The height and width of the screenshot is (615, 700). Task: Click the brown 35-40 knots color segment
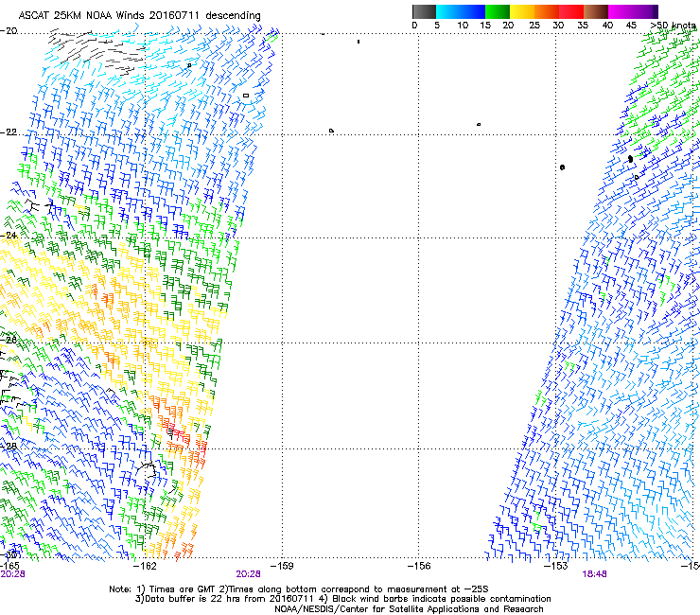coord(596,11)
